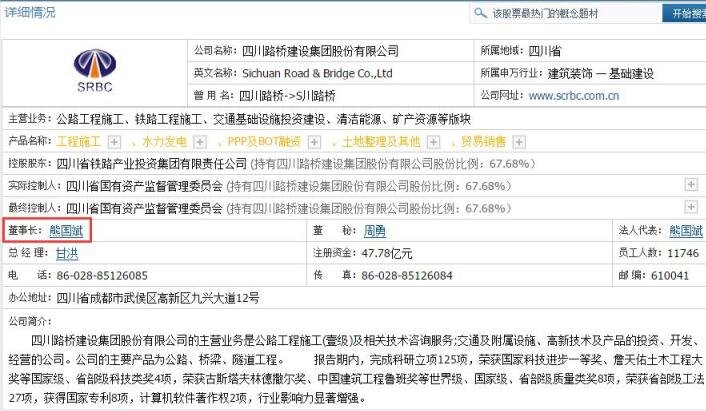Select fax number 86-028-85126084

pyautogui.click(x=407, y=276)
